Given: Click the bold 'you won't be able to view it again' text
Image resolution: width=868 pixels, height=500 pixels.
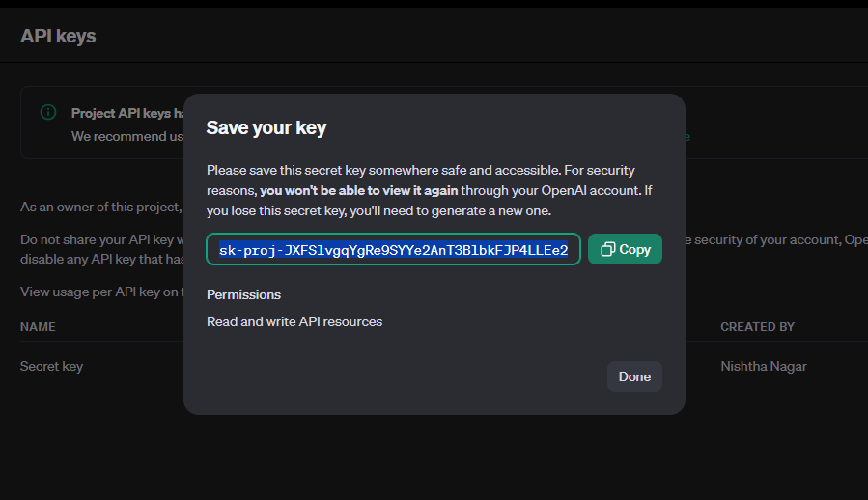Looking at the screenshot, I should [x=359, y=190].
